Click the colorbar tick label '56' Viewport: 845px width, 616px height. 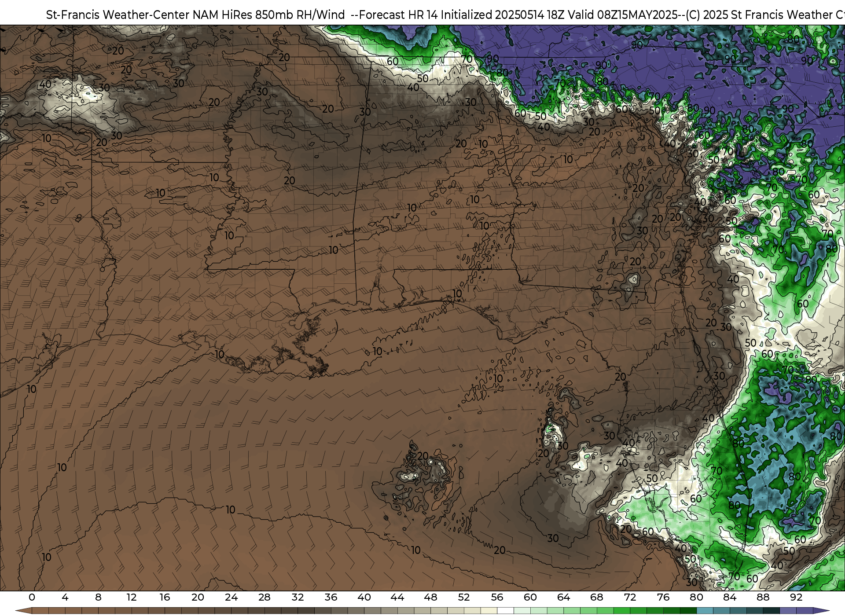point(497,597)
